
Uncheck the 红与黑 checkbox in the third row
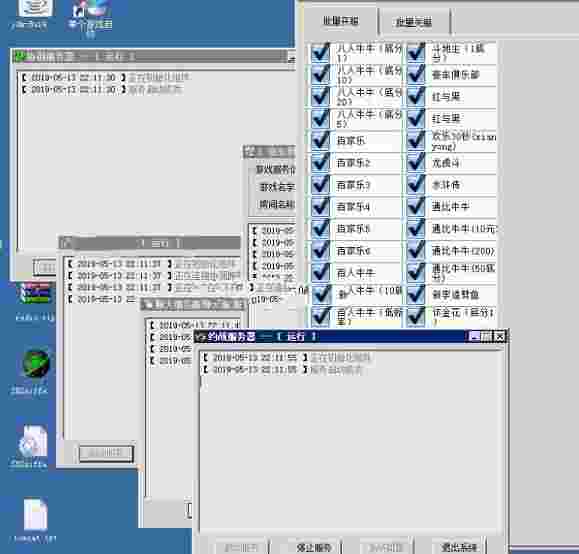pos(416,96)
